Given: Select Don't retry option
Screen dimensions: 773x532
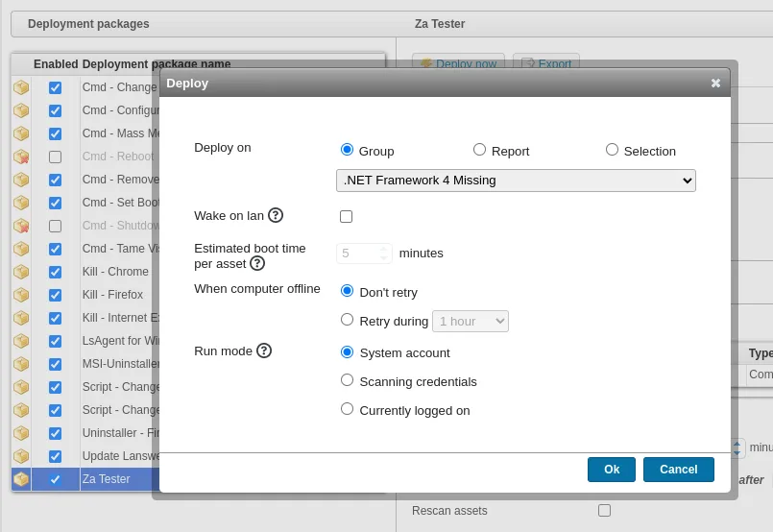Looking at the screenshot, I should pyautogui.click(x=347, y=291).
